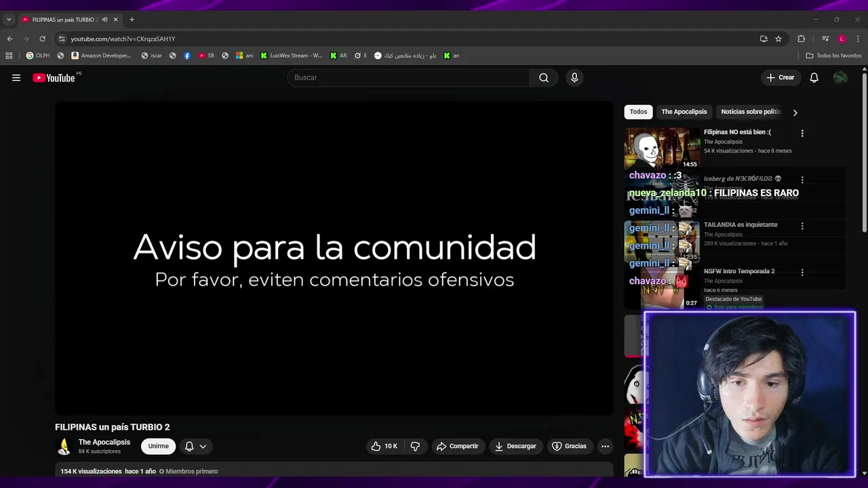Dislike the video with thumbs down
This screenshot has width=868, height=488.
tap(415, 446)
